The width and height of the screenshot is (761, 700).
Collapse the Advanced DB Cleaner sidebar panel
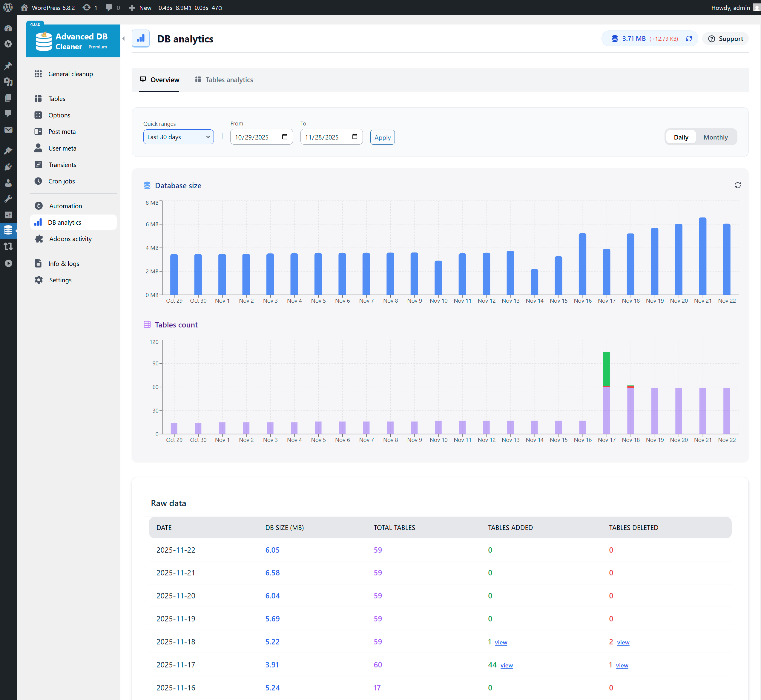click(x=123, y=38)
